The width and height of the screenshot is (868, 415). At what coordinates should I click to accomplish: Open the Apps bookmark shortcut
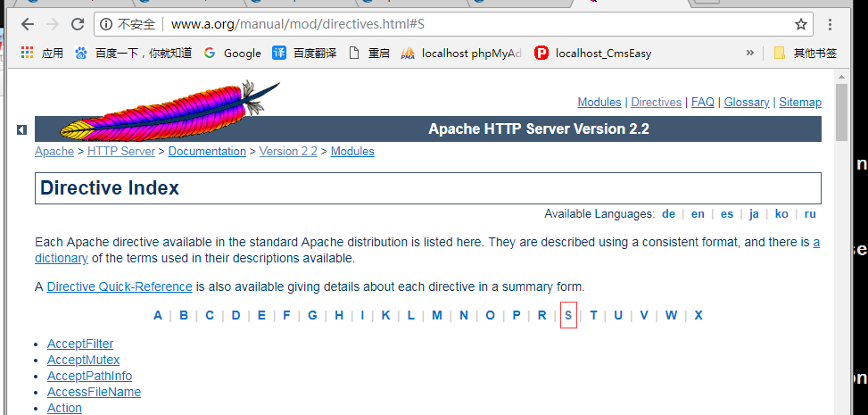pos(42,54)
